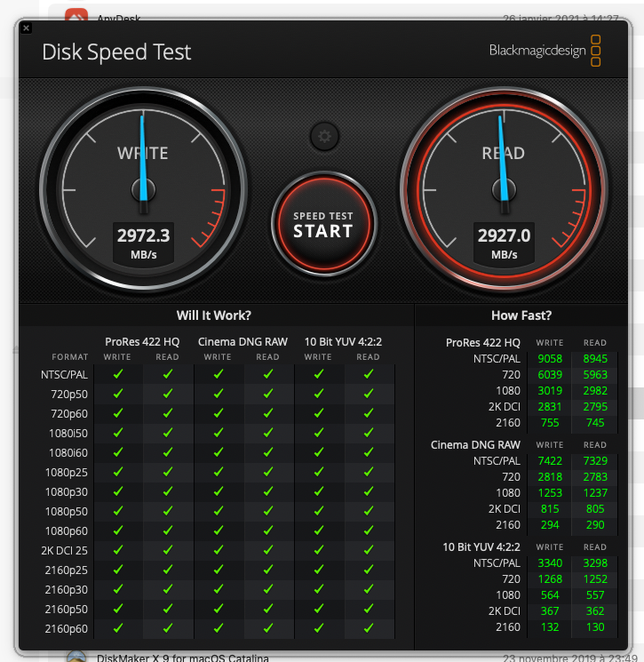Click the Blackmagicdesign brand text
Viewport: 644px width, 662px height.
point(537,51)
